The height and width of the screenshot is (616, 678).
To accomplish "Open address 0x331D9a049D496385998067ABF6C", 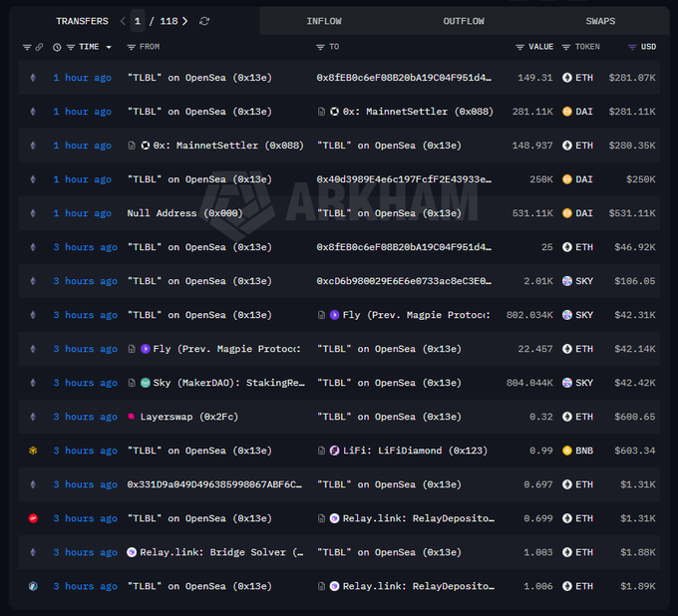I will [x=214, y=484].
